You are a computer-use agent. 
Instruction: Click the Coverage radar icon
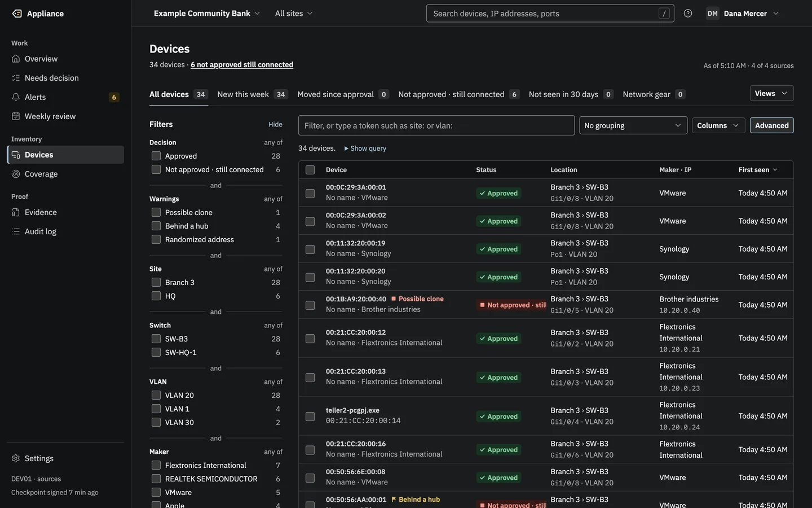(16, 174)
